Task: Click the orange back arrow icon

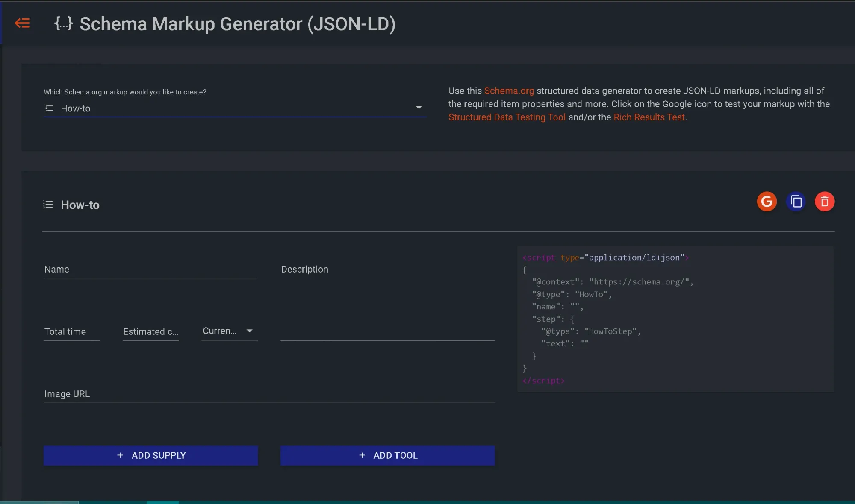Action: tap(23, 23)
